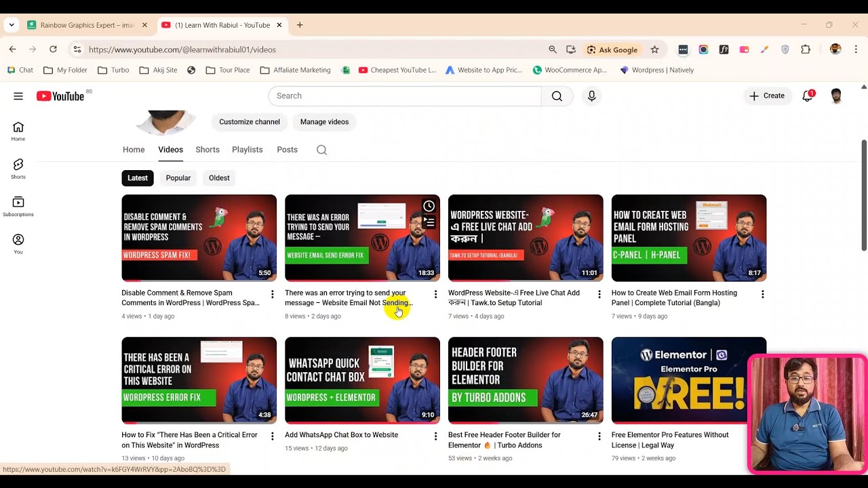Open Subscriptions in sidebar
The image size is (868, 488).
coord(18,207)
